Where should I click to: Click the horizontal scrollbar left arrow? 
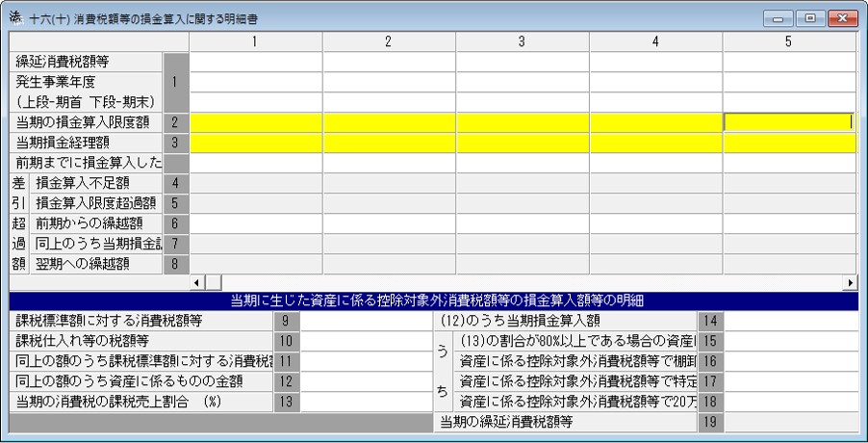tap(197, 282)
